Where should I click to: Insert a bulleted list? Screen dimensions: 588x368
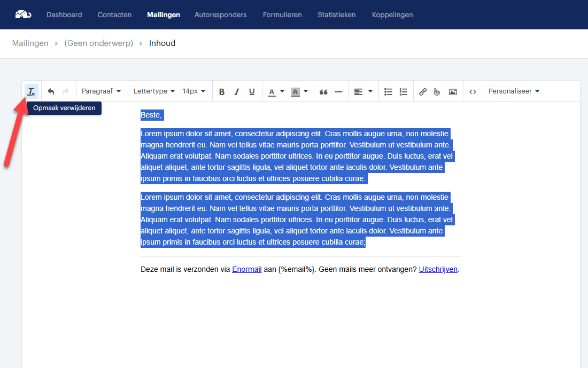tap(388, 92)
